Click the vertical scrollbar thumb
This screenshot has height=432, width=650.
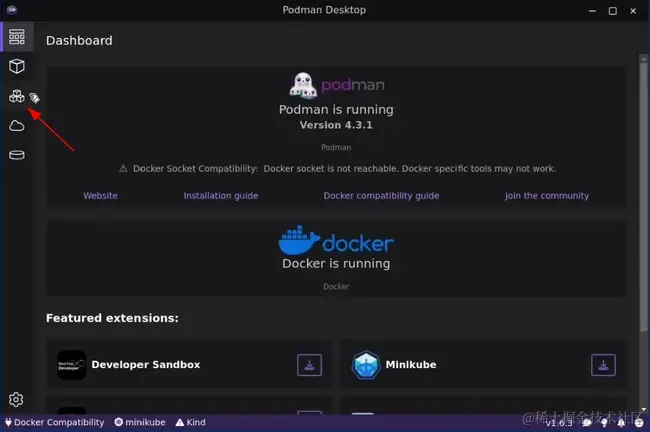[x=643, y=197]
